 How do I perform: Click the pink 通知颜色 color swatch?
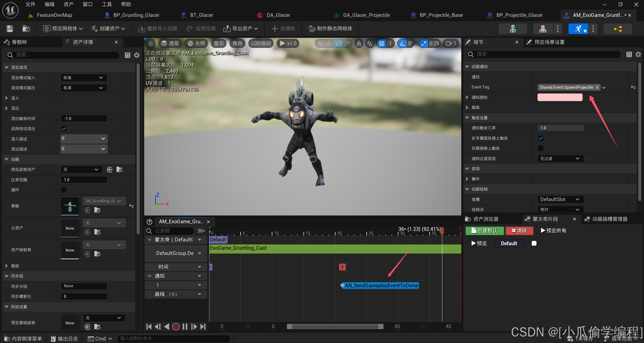pos(560,97)
